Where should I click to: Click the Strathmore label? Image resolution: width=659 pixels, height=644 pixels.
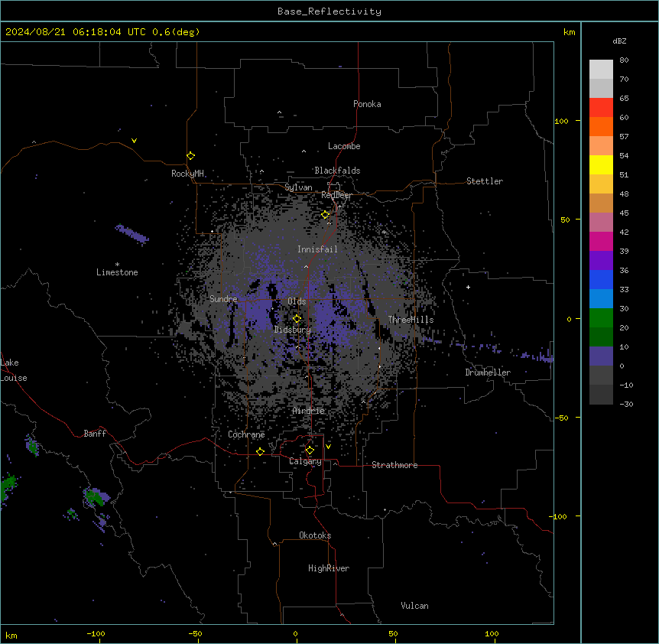(x=394, y=465)
